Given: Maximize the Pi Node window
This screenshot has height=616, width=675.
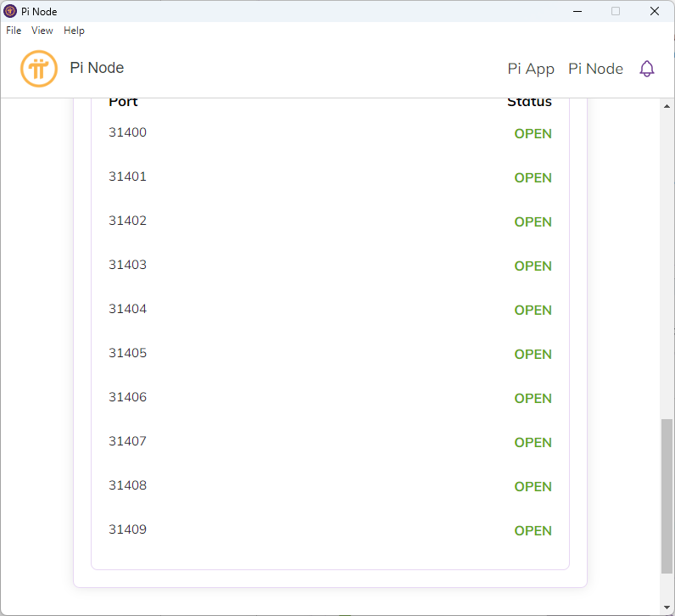Looking at the screenshot, I should [x=616, y=11].
